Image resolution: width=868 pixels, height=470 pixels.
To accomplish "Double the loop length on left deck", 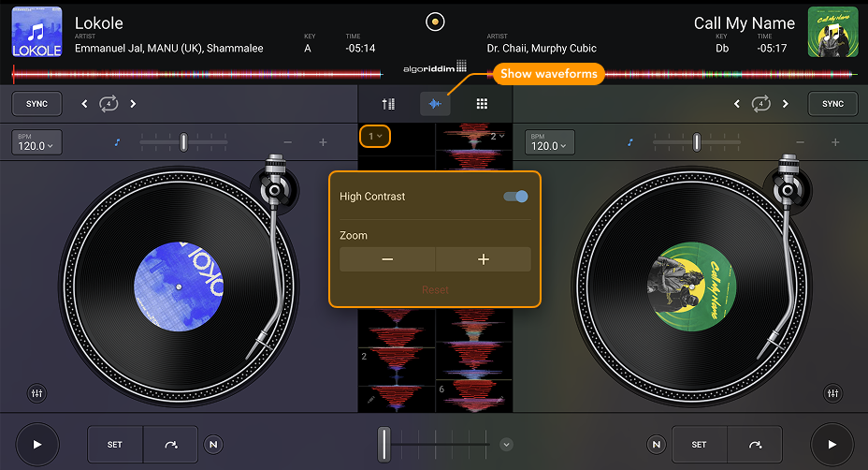I will click(133, 104).
